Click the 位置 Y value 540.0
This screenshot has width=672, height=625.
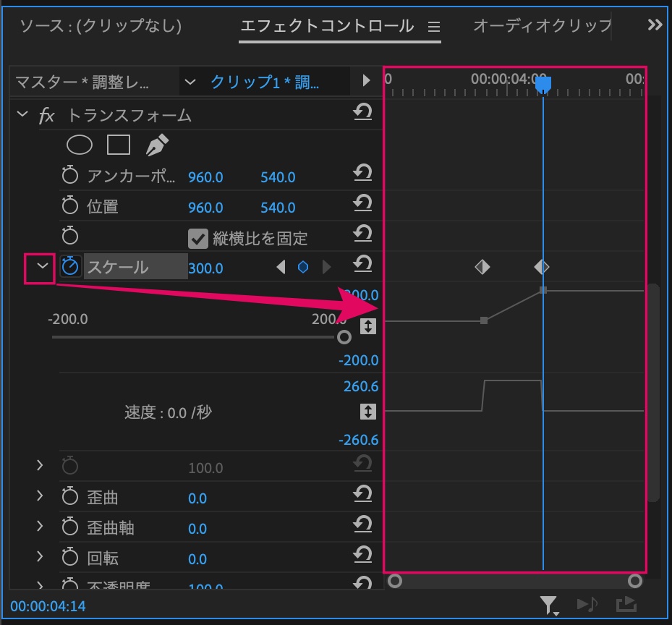point(278,208)
